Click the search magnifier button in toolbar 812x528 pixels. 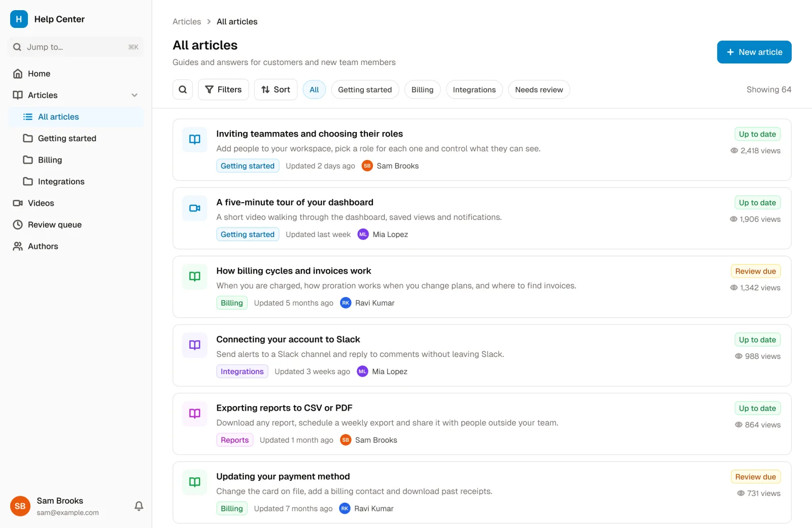click(x=183, y=89)
